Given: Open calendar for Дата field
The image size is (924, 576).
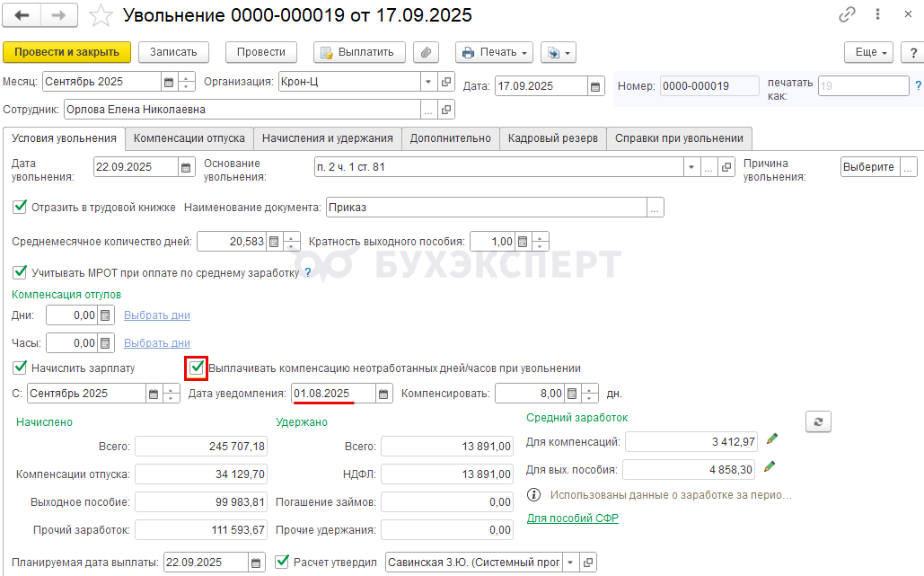Looking at the screenshot, I should click(595, 86).
